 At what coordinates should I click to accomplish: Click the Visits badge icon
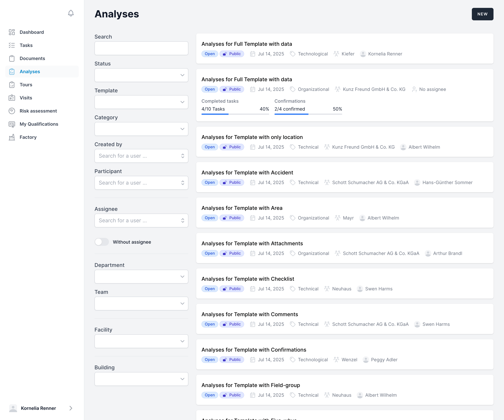[x=12, y=98]
